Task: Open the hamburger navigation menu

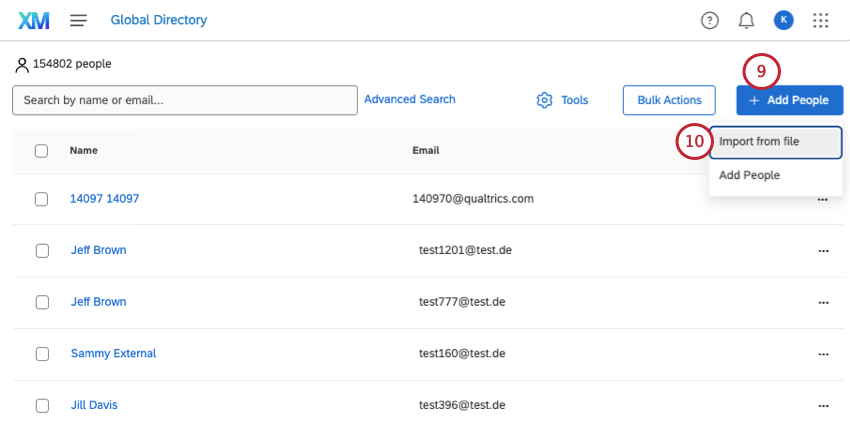Action: coord(79,20)
